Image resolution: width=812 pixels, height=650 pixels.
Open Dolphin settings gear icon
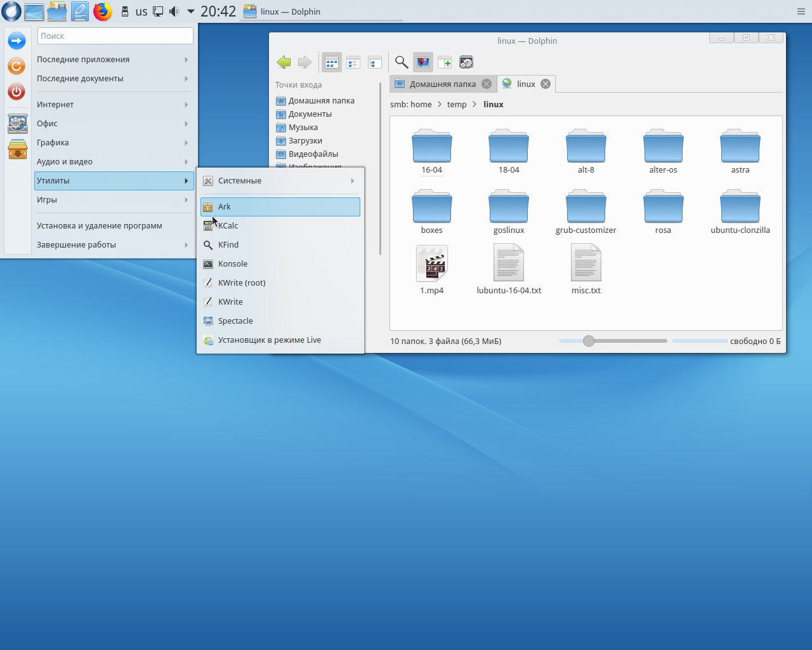pyautogui.click(x=466, y=62)
